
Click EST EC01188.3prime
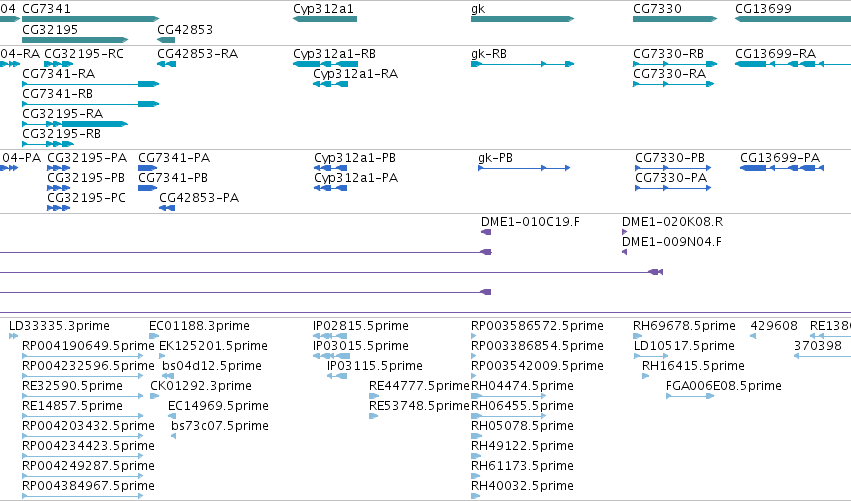[x=199, y=327]
